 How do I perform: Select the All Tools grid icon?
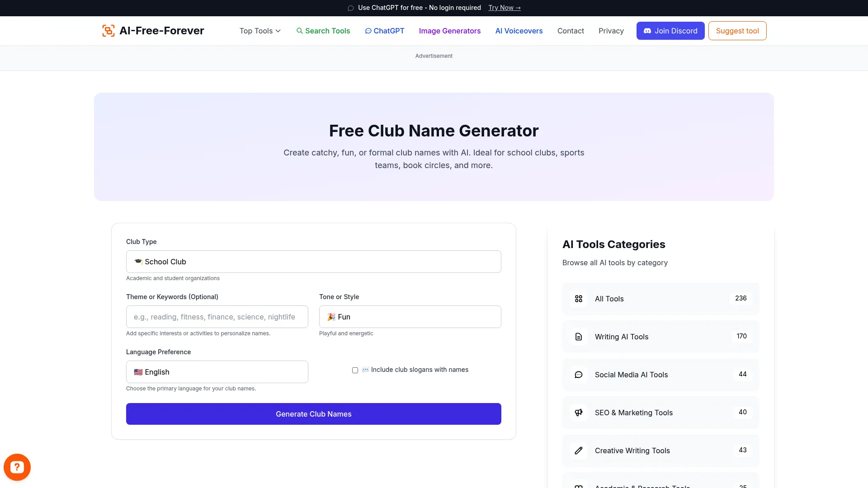pos(579,299)
